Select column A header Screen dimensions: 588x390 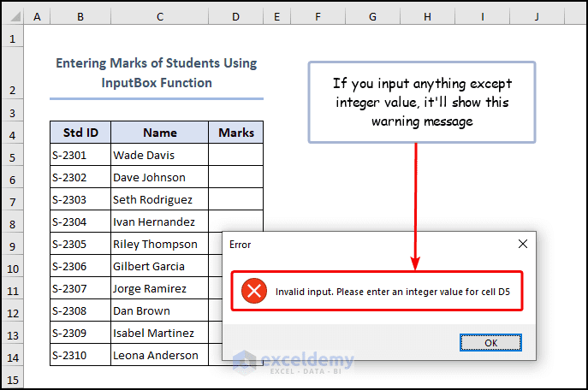[37, 16]
